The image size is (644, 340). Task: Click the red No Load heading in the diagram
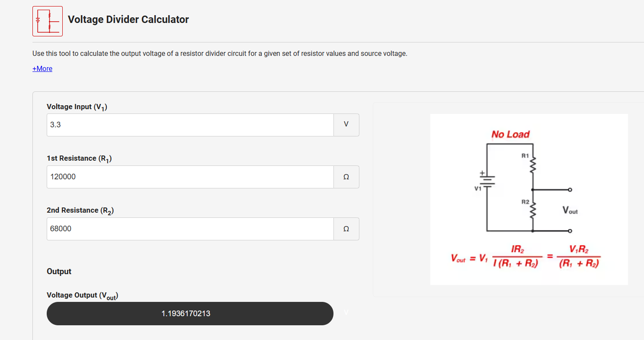[x=510, y=134]
